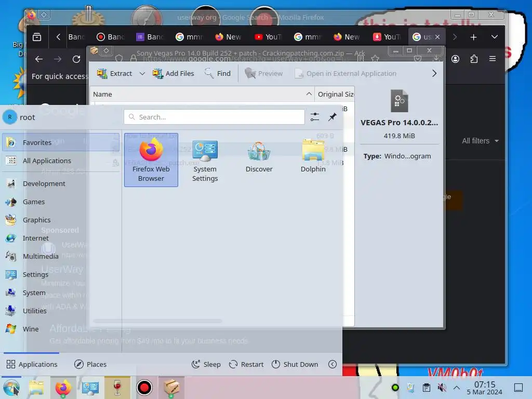Click Find in Ark toolbar
The height and width of the screenshot is (399, 532).
click(x=218, y=73)
